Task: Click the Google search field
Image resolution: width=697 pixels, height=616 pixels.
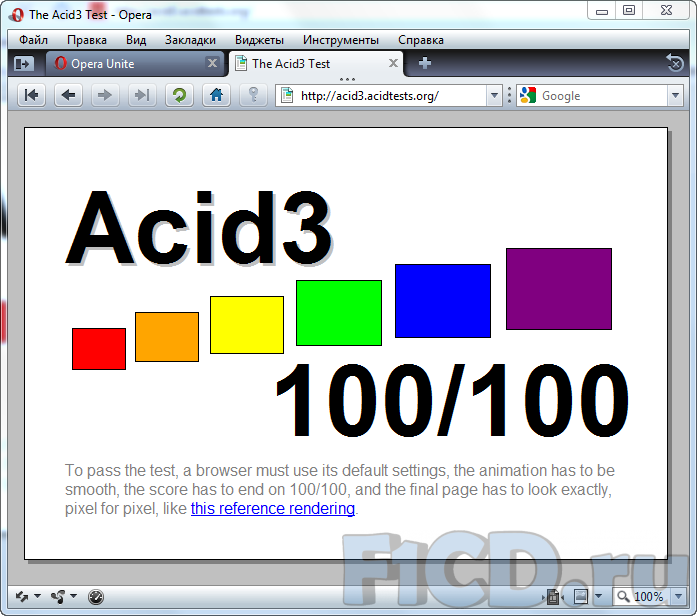Action: pyautogui.click(x=599, y=96)
